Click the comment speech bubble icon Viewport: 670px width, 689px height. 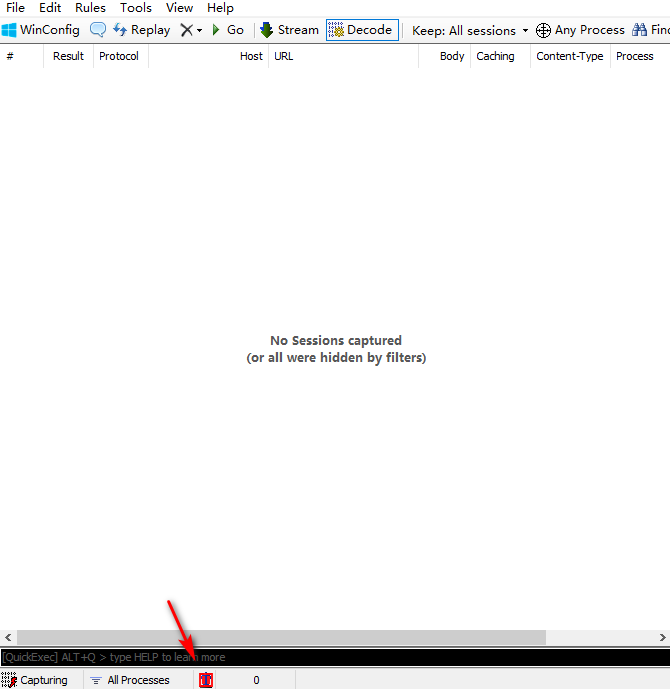(98, 30)
